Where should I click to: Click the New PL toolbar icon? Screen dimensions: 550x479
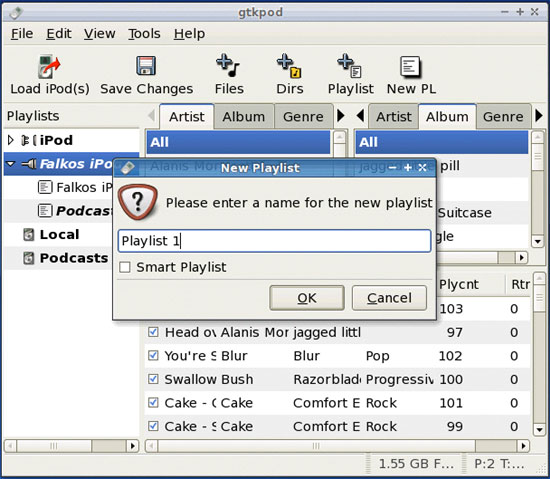click(x=410, y=66)
